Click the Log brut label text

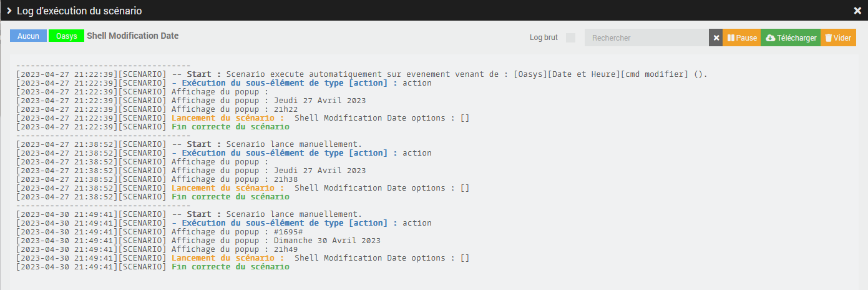coord(544,38)
